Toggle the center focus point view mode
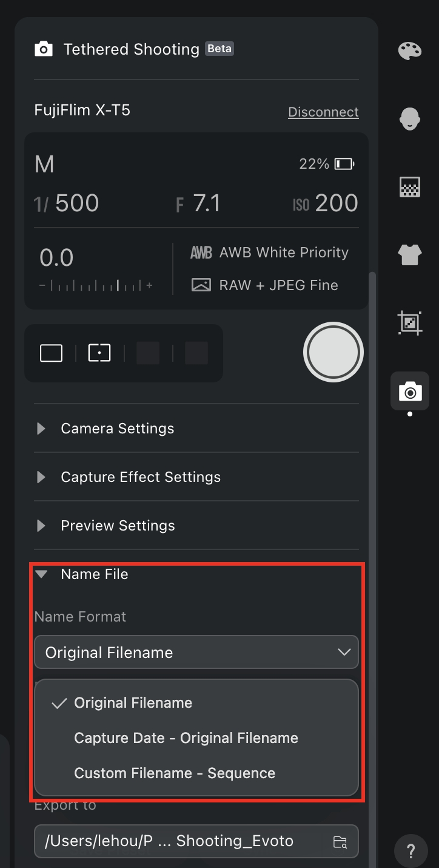The width and height of the screenshot is (439, 868). (99, 353)
